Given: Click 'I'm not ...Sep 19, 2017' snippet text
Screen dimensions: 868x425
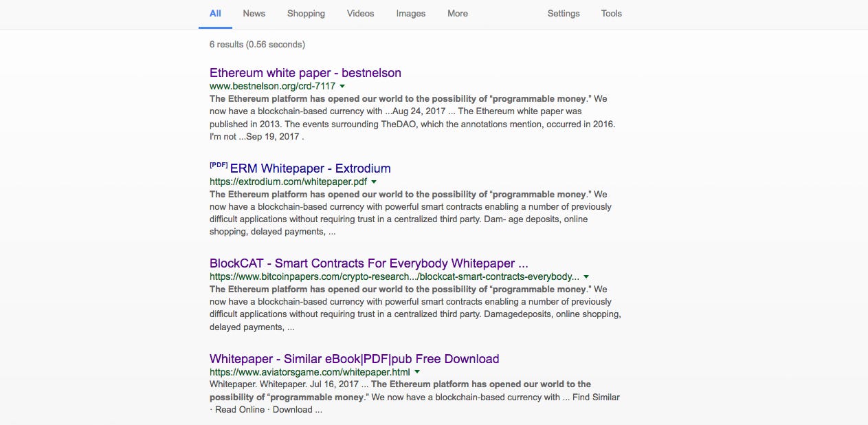Looking at the screenshot, I should (x=257, y=137).
